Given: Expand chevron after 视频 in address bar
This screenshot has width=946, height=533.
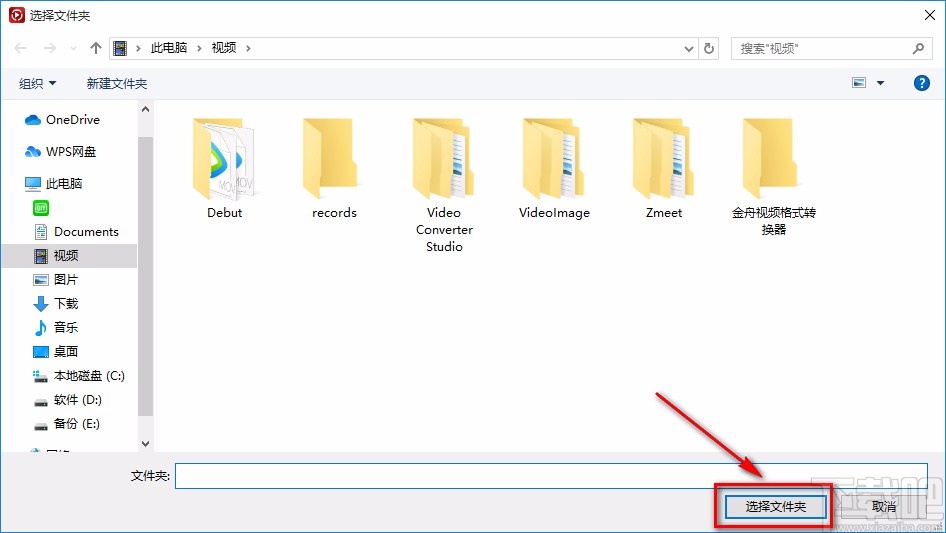Looking at the screenshot, I should (x=248, y=48).
